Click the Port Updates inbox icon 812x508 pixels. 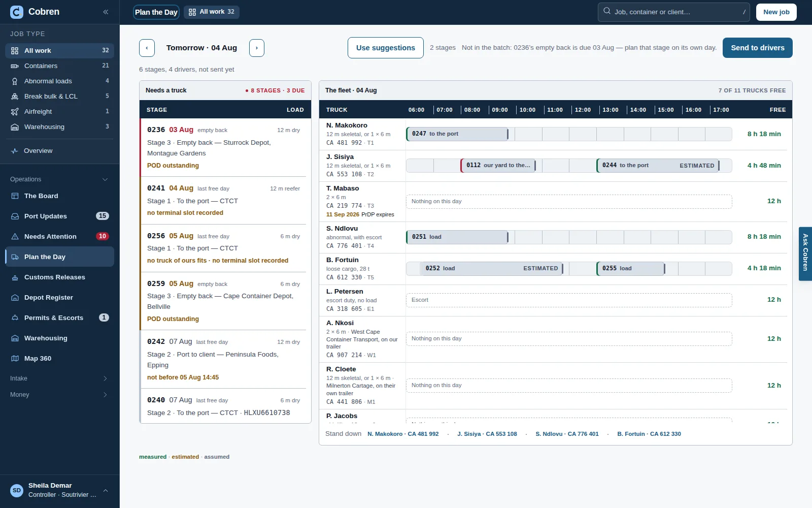(15, 216)
